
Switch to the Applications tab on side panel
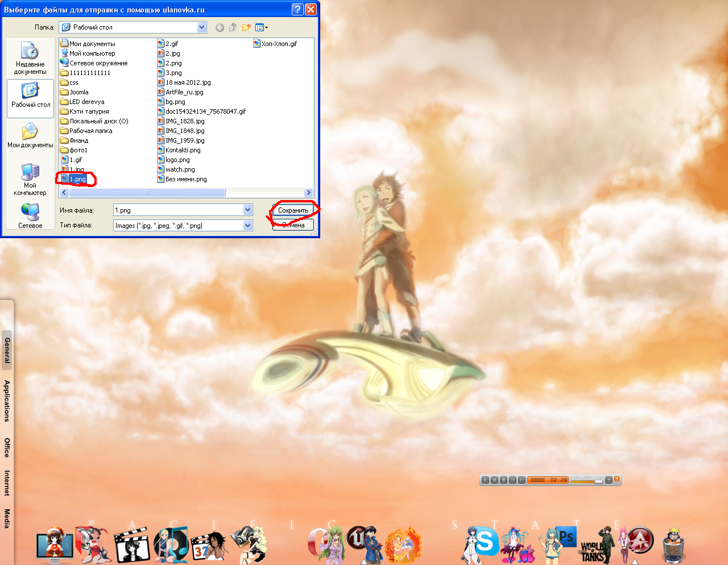7,401
